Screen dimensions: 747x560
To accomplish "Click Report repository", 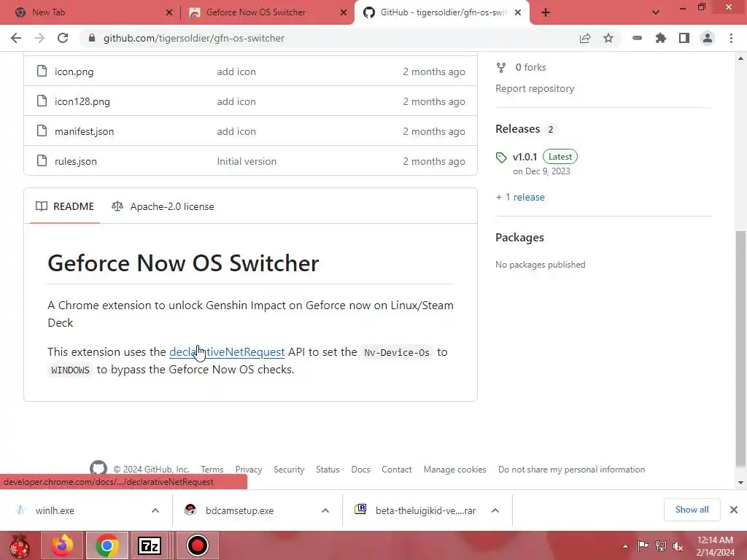I will tap(535, 88).
